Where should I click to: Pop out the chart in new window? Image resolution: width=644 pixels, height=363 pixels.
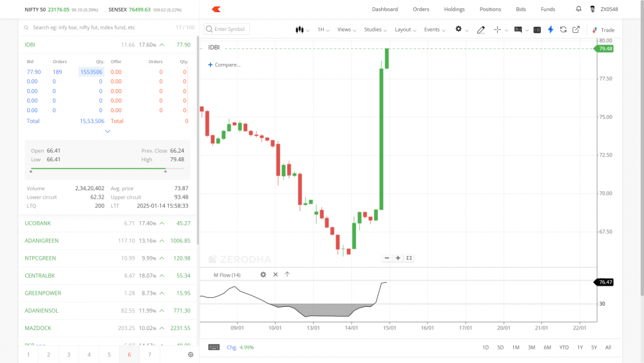pos(576,30)
